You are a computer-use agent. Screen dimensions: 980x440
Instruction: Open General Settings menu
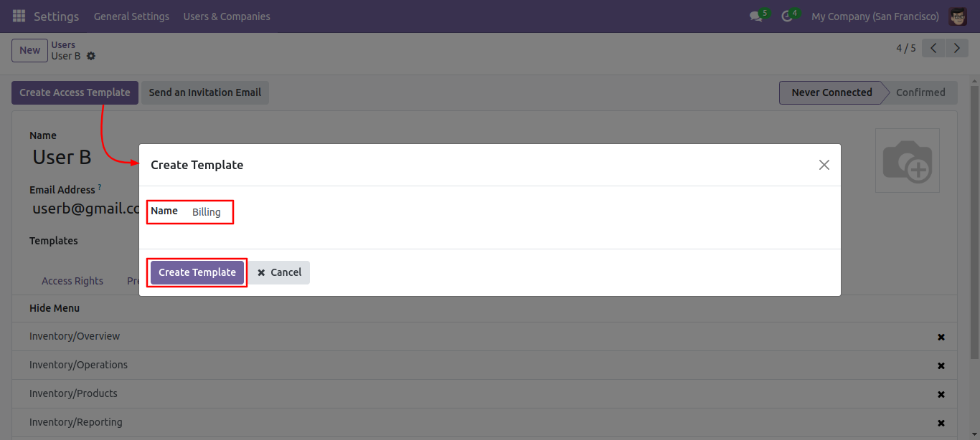click(x=131, y=16)
